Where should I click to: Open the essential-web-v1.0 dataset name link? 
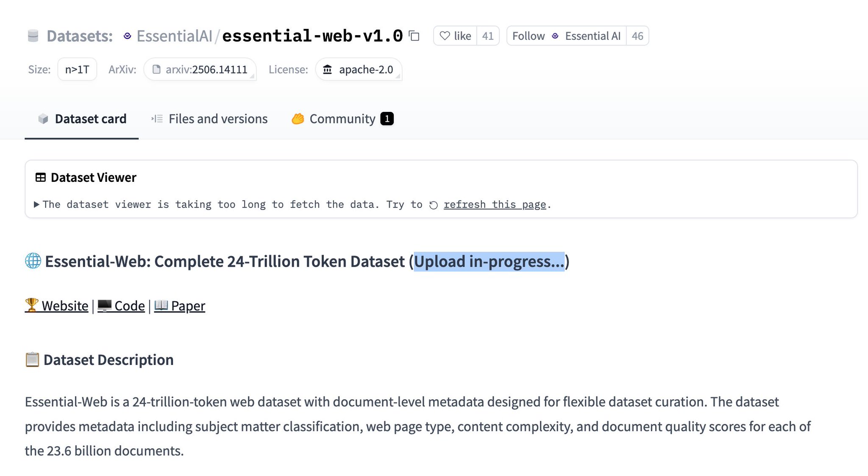click(x=312, y=36)
